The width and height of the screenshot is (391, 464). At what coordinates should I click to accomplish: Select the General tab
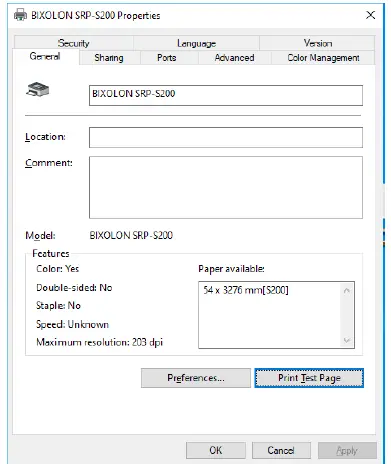click(x=45, y=56)
